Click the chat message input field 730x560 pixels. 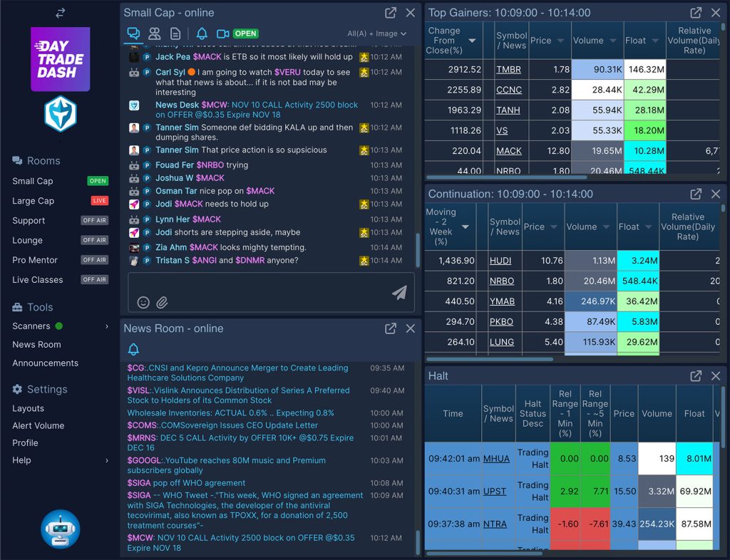click(257, 284)
